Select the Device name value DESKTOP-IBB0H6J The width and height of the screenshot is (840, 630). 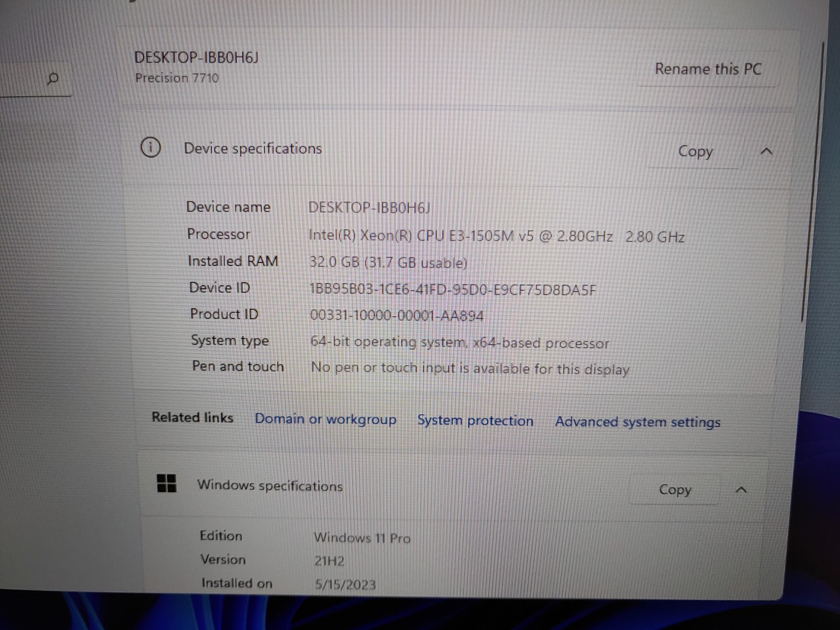click(x=369, y=208)
